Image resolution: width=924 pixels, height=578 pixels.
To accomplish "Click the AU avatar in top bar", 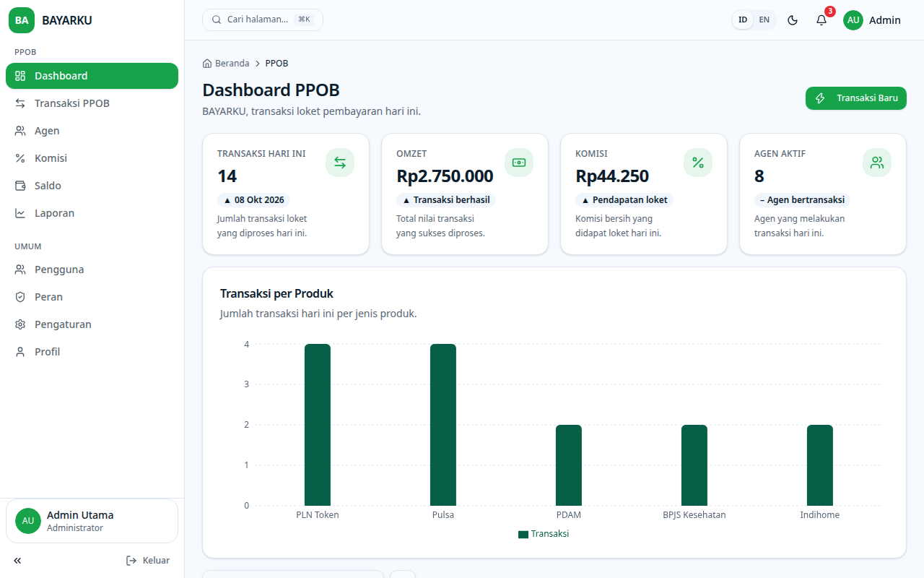I will [x=853, y=20].
